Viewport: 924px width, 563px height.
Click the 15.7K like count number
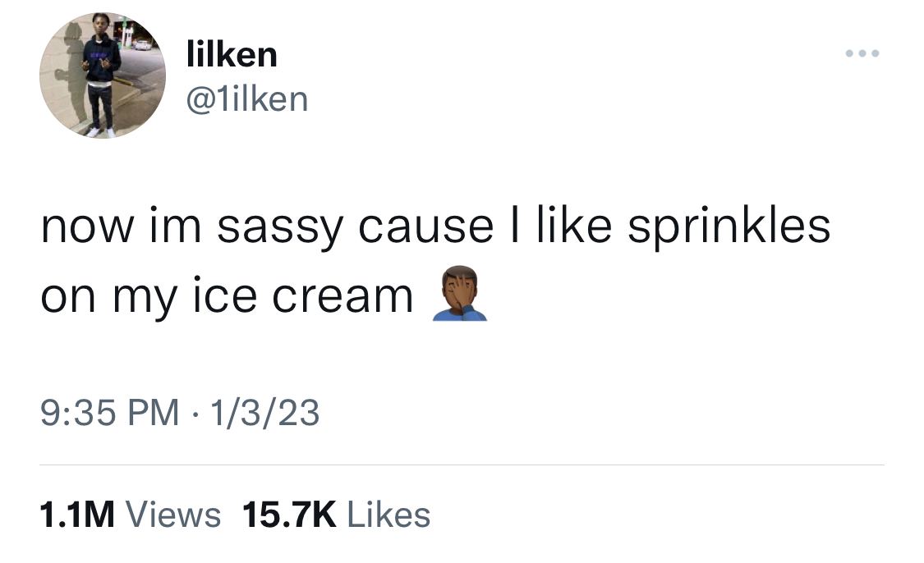289,515
